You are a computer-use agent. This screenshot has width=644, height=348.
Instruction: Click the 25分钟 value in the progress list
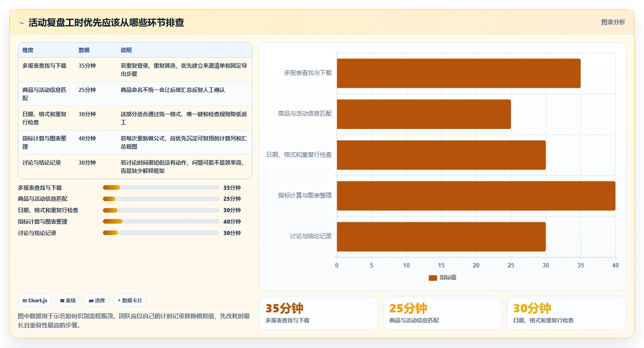pyautogui.click(x=232, y=199)
